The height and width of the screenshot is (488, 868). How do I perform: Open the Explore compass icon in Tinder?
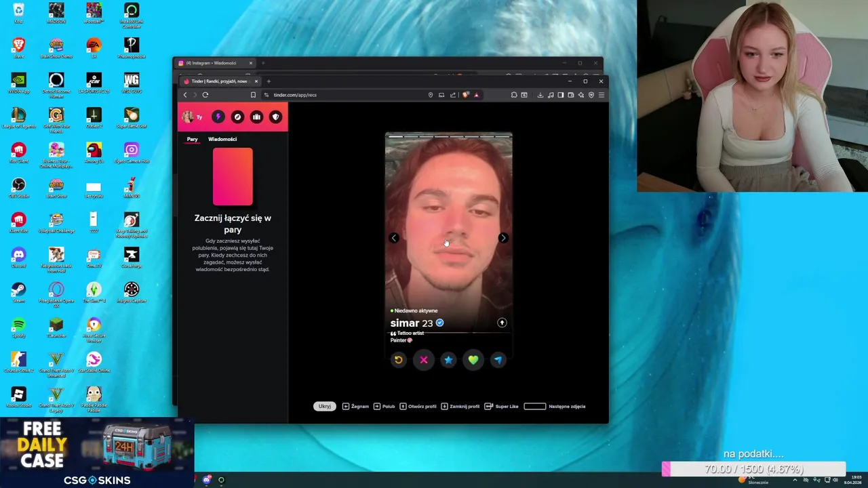(x=237, y=117)
